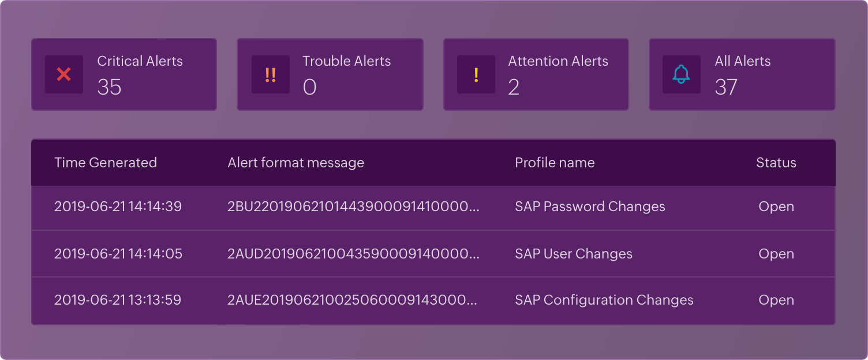Screen dimensions: 868x360
Task: Click Open status of SAP Password Changes row
Action: click(x=776, y=207)
